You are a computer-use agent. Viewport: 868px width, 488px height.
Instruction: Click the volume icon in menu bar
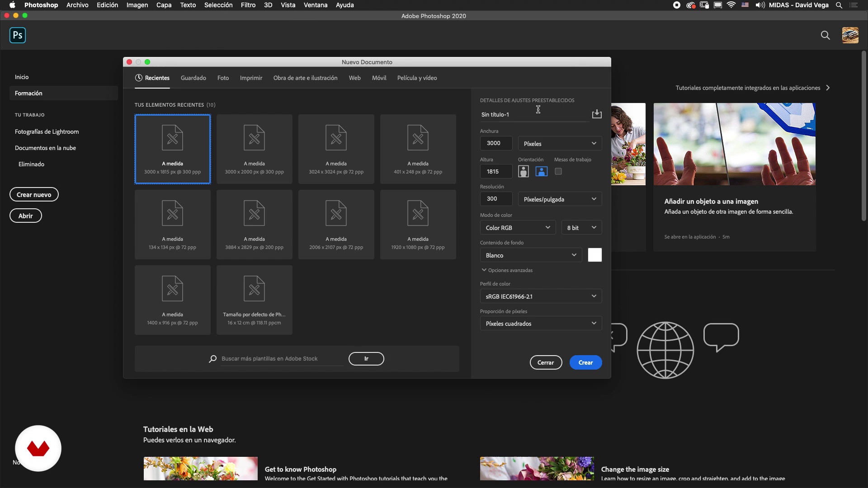(760, 5)
